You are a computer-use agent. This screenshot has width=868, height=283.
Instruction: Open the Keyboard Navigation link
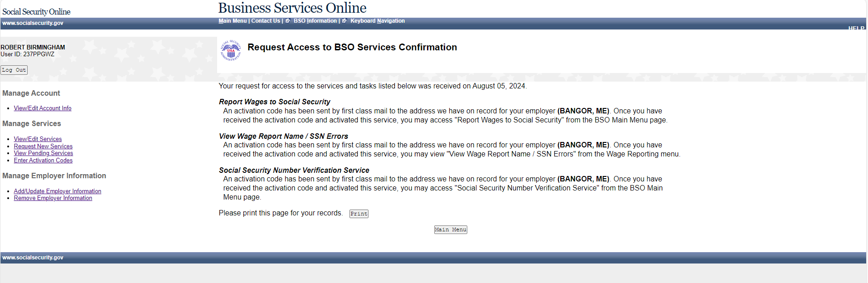tap(377, 21)
